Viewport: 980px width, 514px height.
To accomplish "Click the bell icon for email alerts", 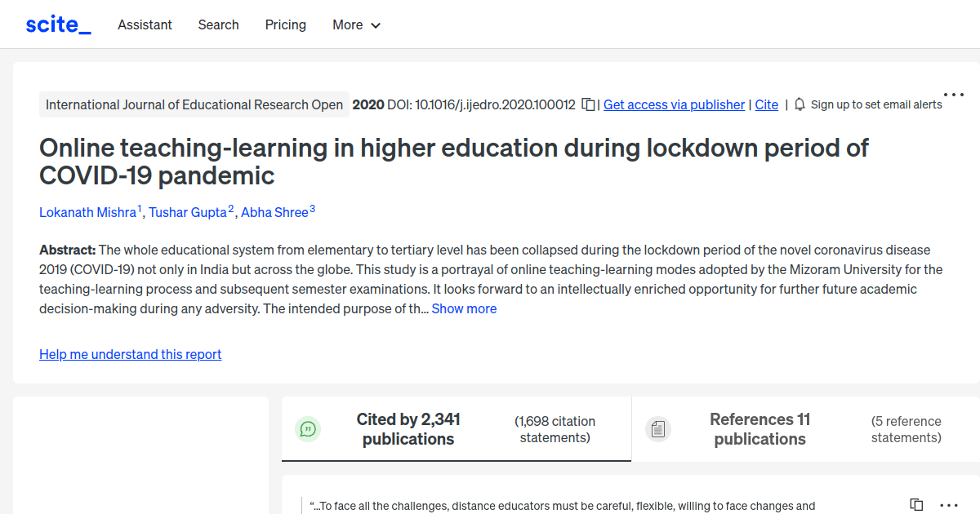I will (800, 104).
